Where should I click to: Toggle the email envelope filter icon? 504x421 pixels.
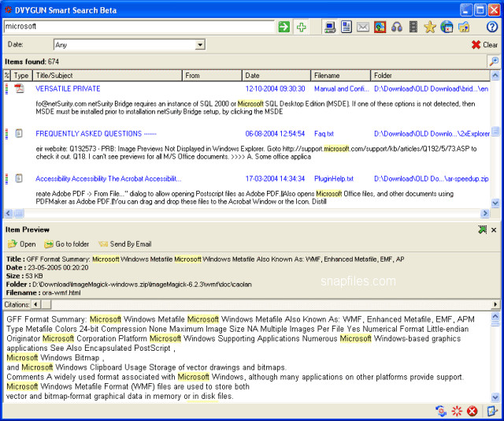coord(363,27)
